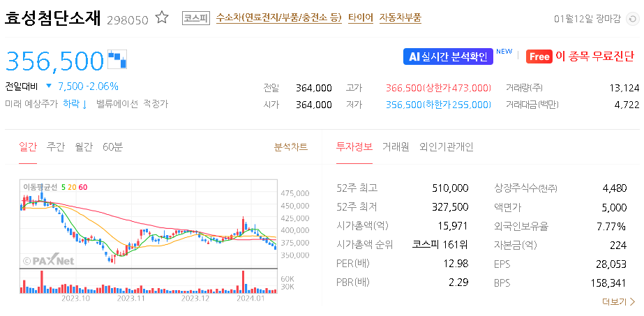The width and height of the screenshot is (644, 316).
Task: Click the 52주 최저 value 327,500
Action: click(x=450, y=207)
